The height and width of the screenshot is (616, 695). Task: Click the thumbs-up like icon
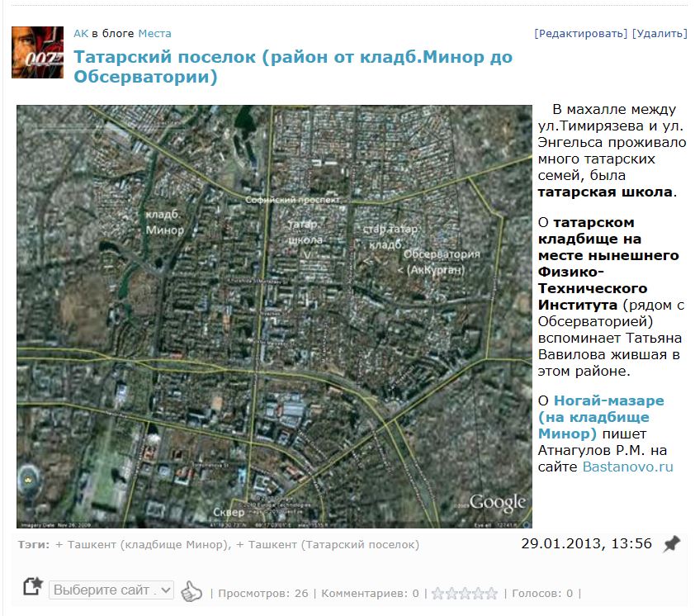191,591
